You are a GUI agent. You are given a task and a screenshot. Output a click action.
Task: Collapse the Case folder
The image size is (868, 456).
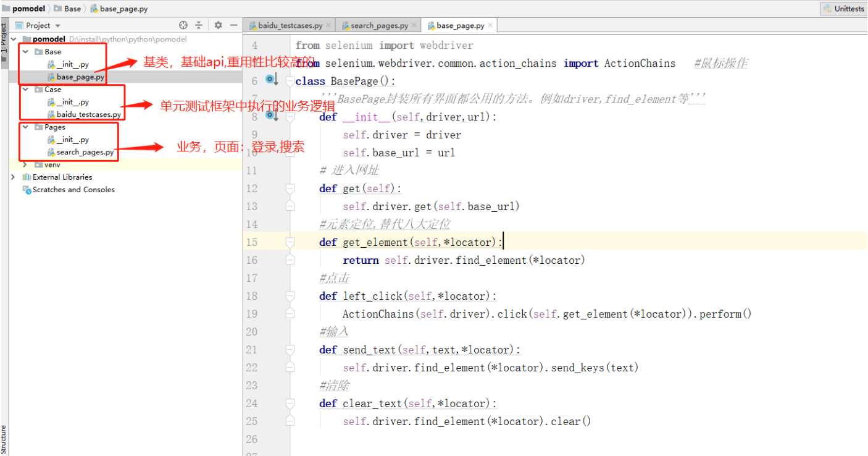pyautogui.click(x=25, y=89)
